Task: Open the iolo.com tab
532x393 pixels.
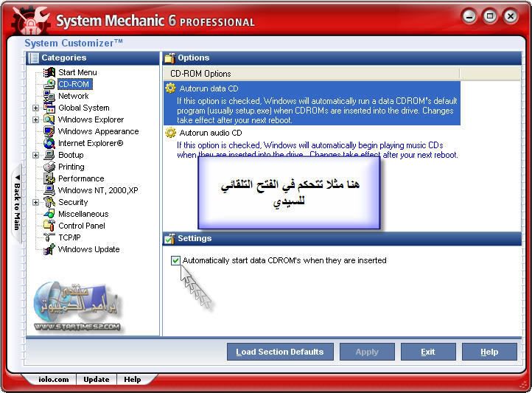Action: point(53,380)
